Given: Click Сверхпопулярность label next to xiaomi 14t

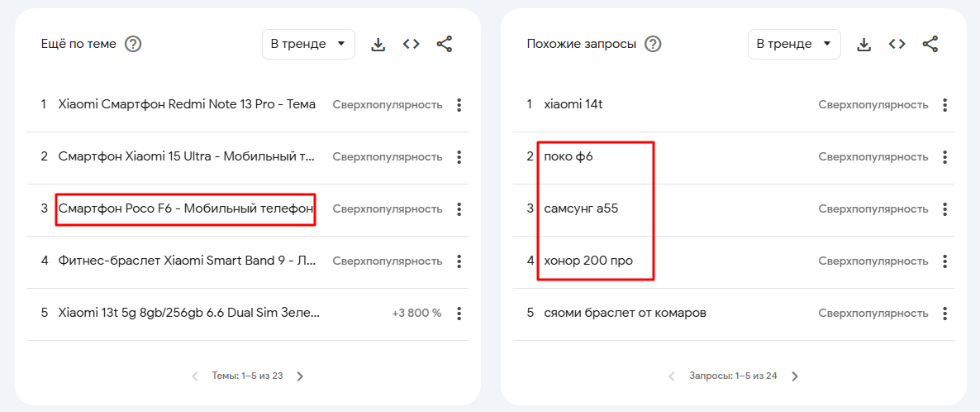Looking at the screenshot, I should pos(873,104).
